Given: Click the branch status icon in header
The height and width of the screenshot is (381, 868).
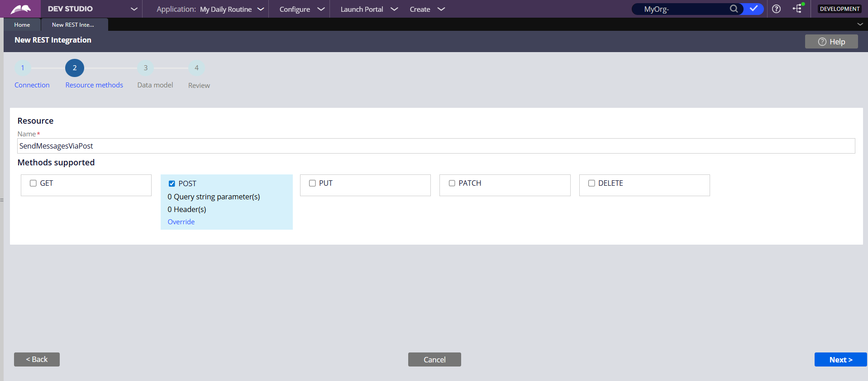Looking at the screenshot, I should coord(797,9).
